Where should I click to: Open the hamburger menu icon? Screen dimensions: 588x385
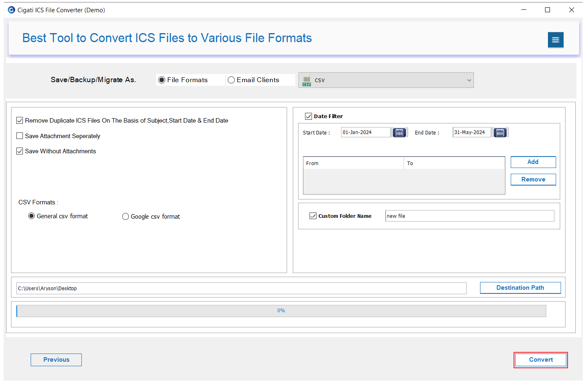[x=555, y=40]
